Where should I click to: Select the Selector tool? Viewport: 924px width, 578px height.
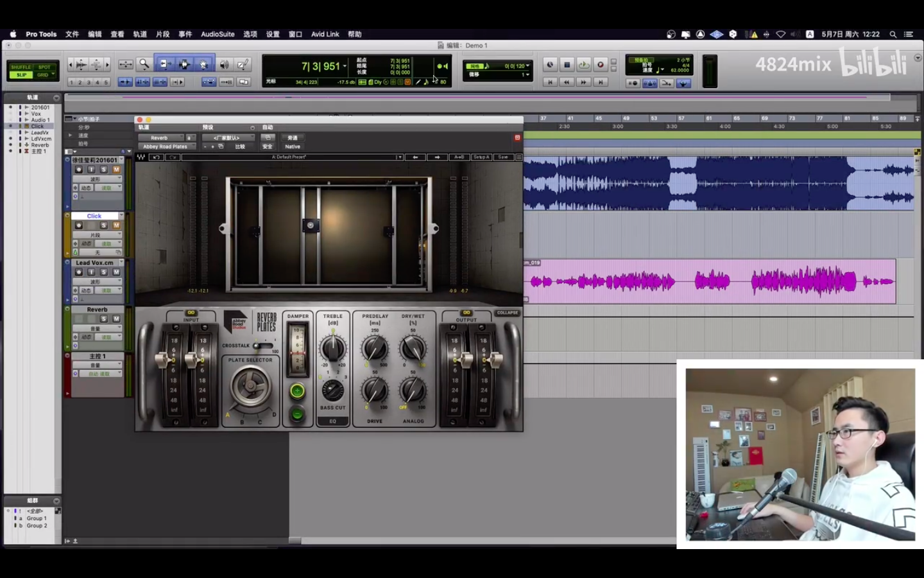184,64
